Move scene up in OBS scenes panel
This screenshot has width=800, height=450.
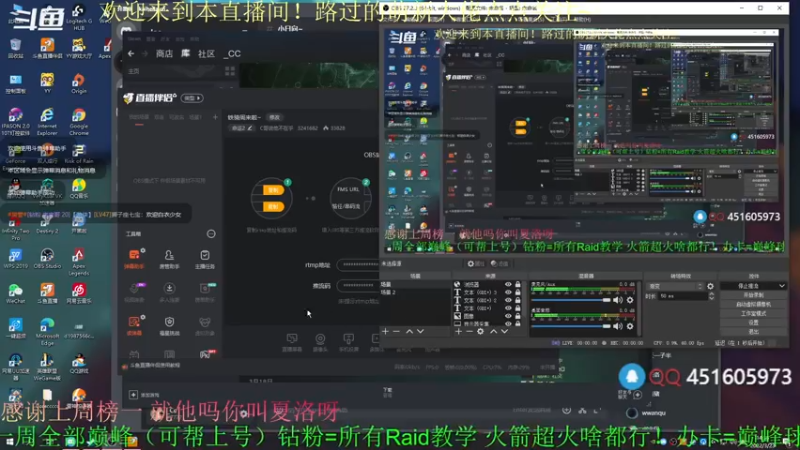pos(409,332)
